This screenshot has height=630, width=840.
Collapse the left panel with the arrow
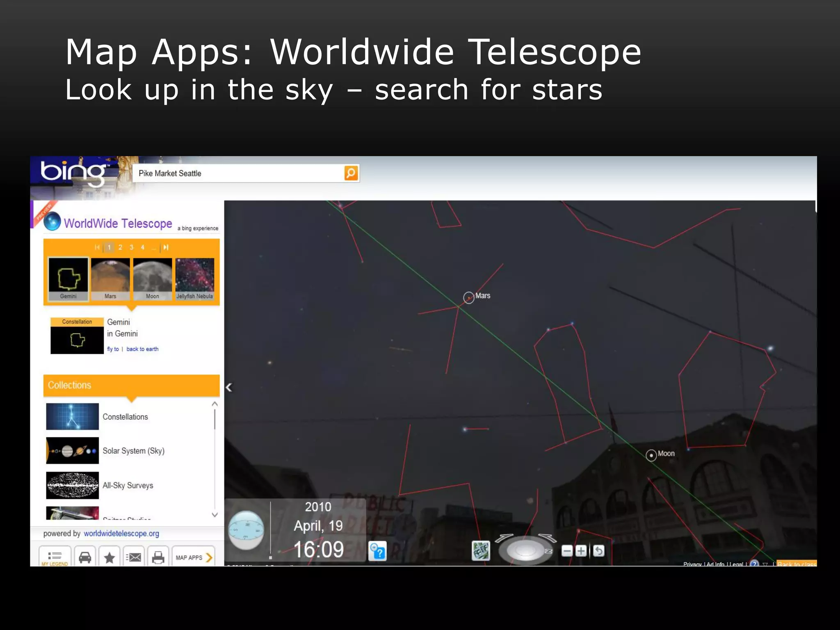pos(229,387)
